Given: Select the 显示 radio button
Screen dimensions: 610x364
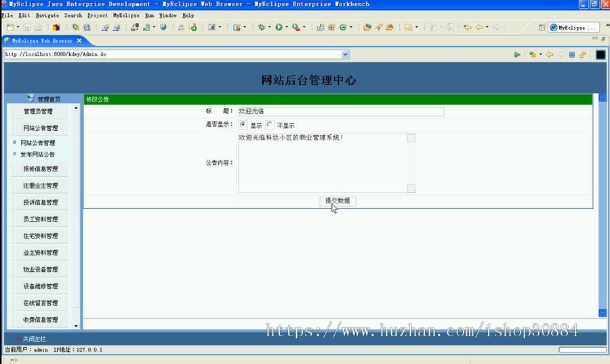Looking at the screenshot, I should [x=243, y=125].
